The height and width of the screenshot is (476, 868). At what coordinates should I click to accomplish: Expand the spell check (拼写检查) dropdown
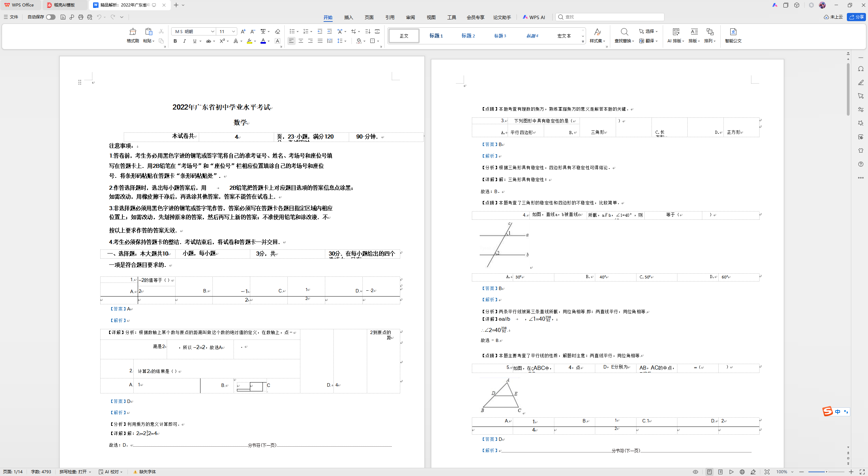90,472
